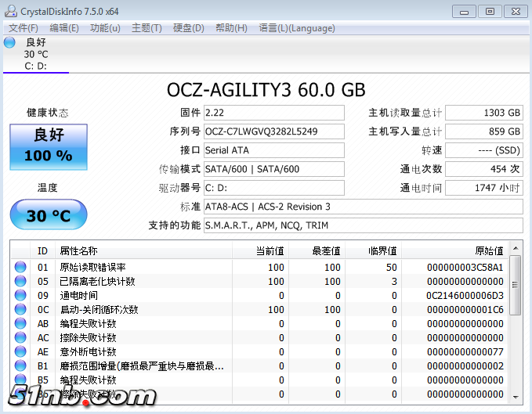
Task: Click the 属性名称 column header
Action: pyautogui.click(x=144, y=251)
